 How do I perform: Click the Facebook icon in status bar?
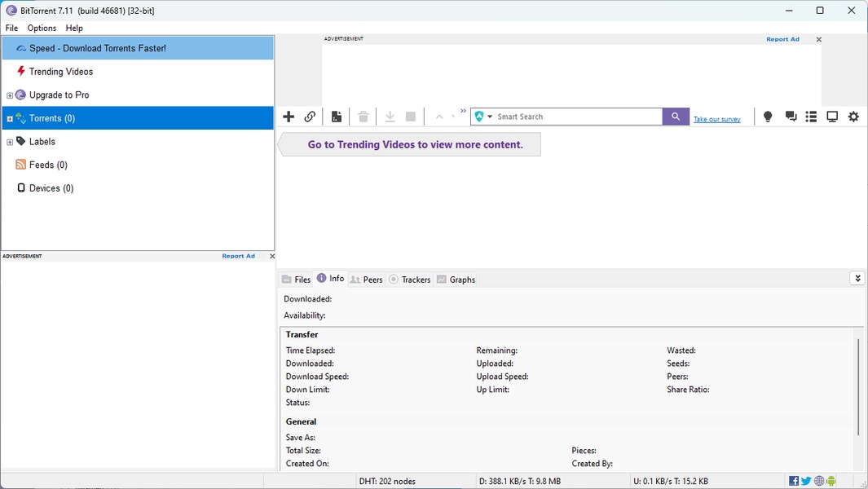point(793,480)
